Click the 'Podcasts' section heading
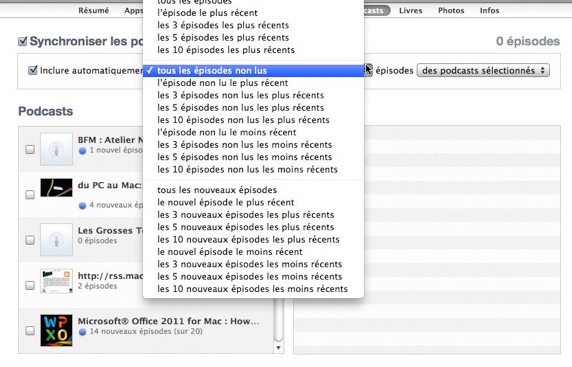The width and height of the screenshot is (572, 367). pos(46,111)
